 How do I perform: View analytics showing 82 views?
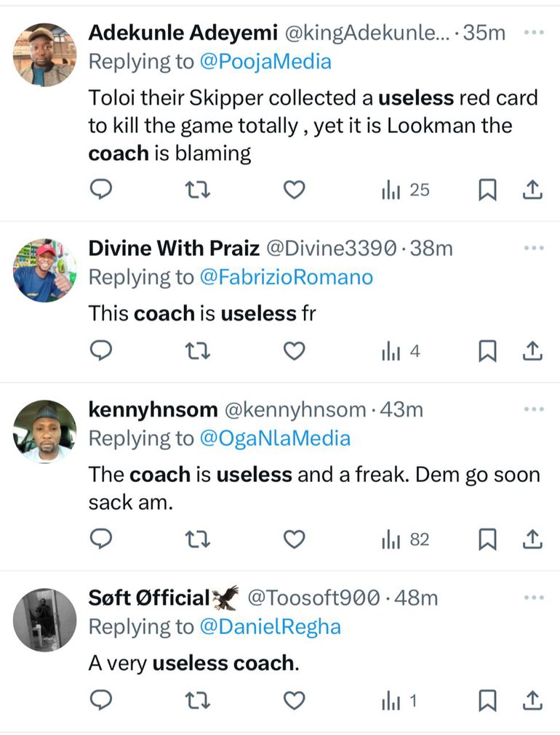click(405, 539)
